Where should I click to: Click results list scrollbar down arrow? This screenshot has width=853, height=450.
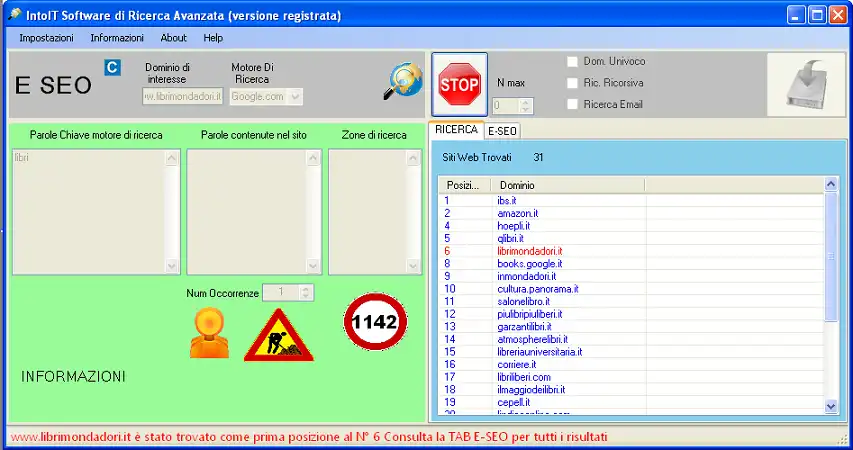tap(831, 406)
